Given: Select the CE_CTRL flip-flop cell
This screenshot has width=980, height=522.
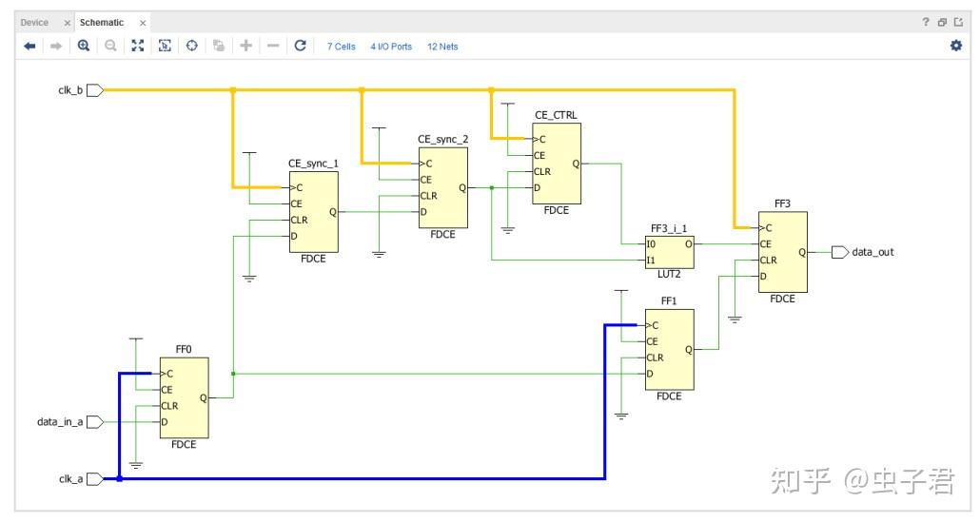Looking at the screenshot, I should tap(557, 164).
